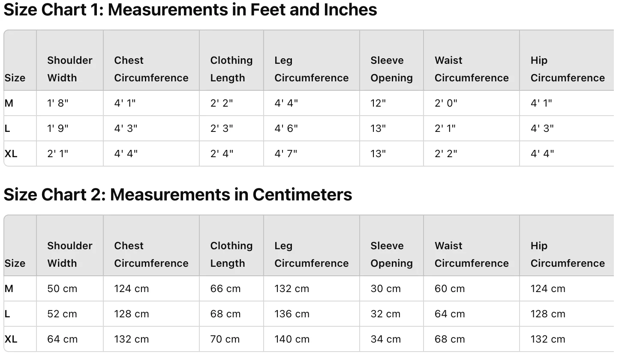
Task: Select XL row label in feet-inches chart
Action: click(x=11, y=154)
